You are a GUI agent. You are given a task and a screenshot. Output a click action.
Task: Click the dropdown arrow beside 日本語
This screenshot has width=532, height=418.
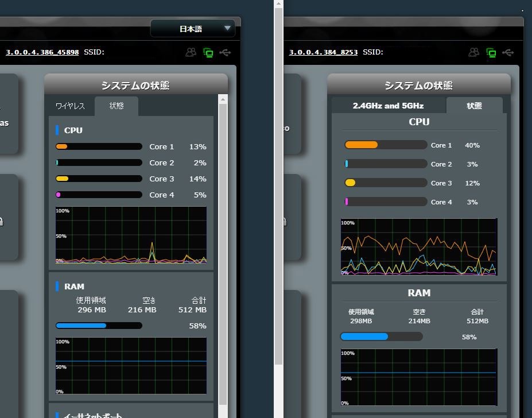point(227,28)
